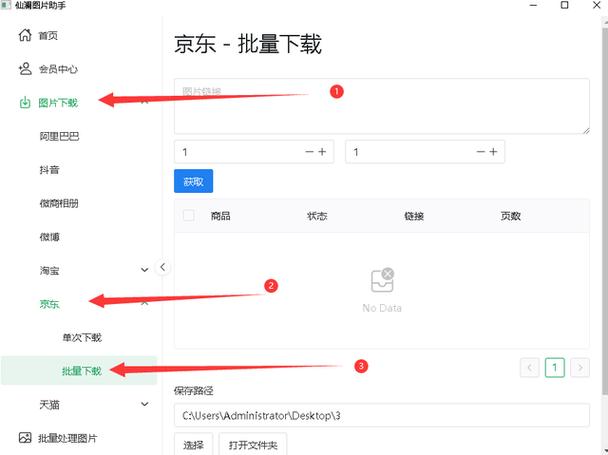The image size is (608, 455).
Task: Open the 天猫 menu item
Action: (49, 405)
